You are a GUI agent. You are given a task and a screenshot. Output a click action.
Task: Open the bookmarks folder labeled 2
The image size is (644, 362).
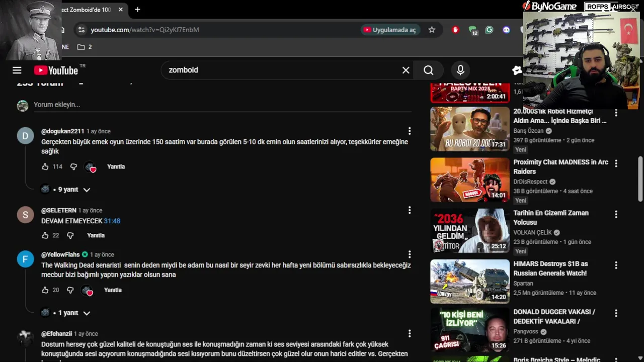click(x=85, y=47)
